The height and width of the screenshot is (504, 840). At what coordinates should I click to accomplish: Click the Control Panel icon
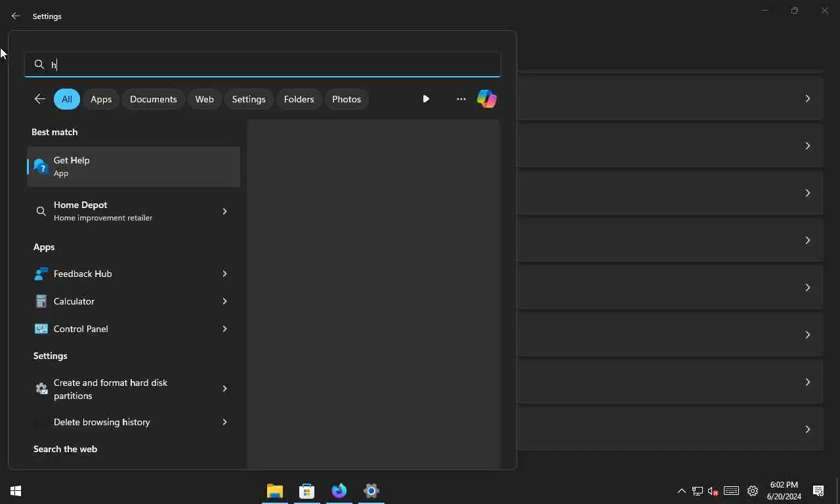(41, 329)
